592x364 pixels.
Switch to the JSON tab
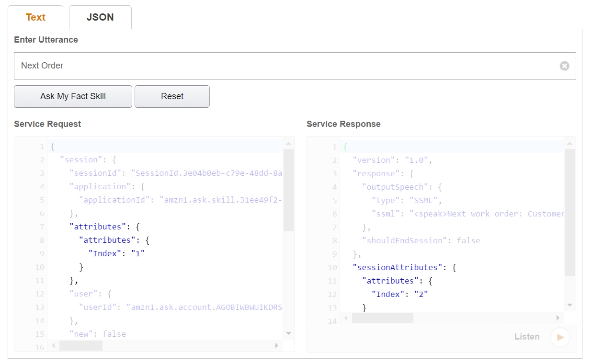click(100, 17)
